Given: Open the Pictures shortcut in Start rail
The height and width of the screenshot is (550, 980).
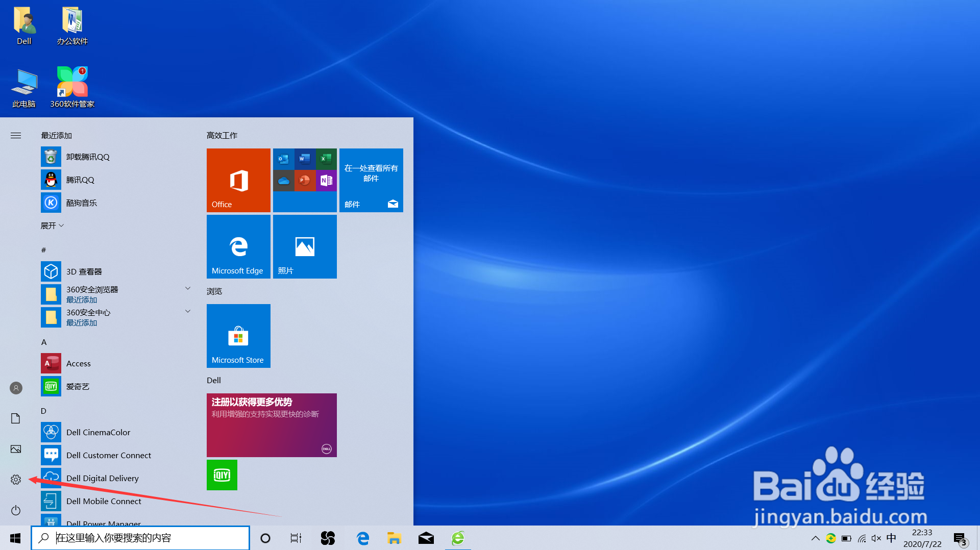Looking at the screenshot, I should pos(16,449).
